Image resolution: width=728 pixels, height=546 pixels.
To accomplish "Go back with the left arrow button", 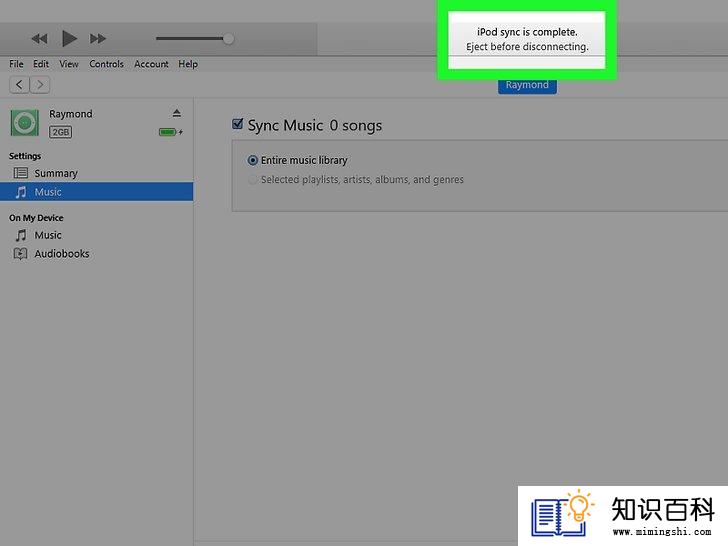I will coord(19,84).
